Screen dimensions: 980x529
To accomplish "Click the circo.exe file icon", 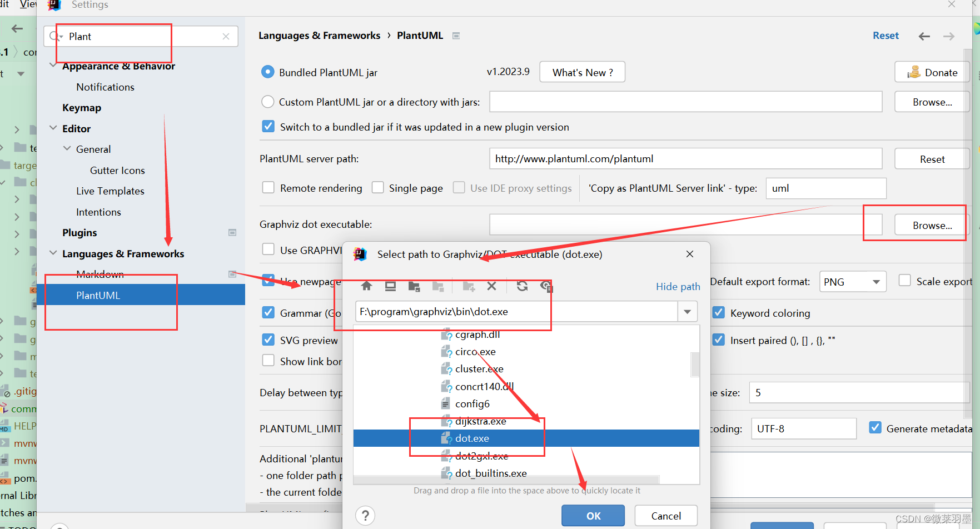I will [446, 352].
